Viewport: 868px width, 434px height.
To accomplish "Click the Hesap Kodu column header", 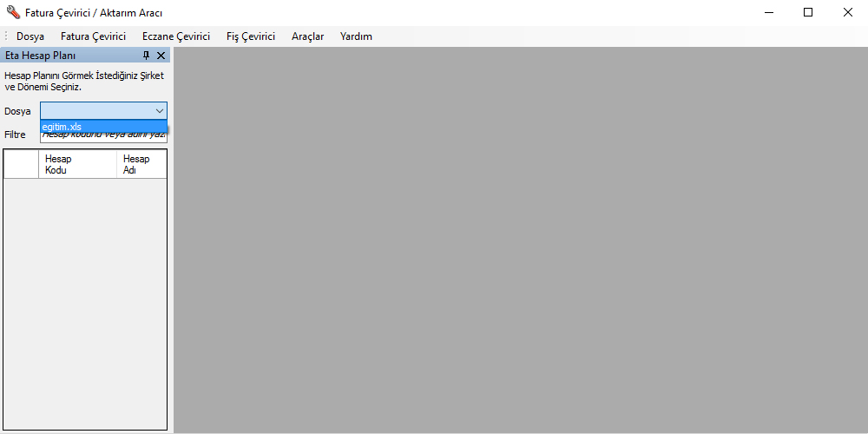I will [x=77, y=164].
